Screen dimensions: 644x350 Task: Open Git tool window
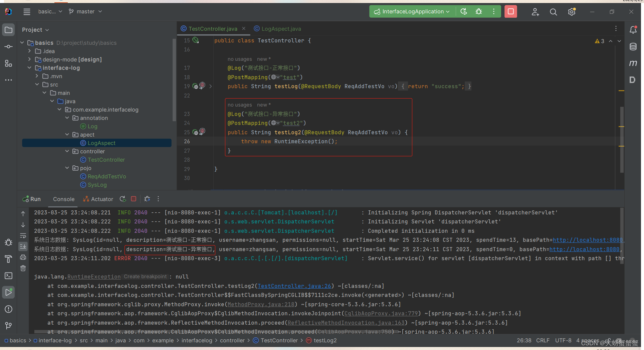[x=9, y=326]
